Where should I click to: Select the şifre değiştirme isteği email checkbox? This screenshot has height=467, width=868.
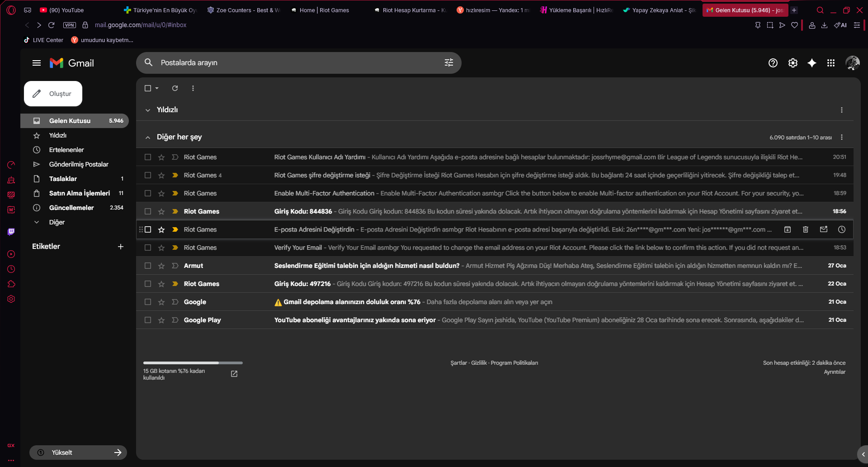tap(148, 175)
